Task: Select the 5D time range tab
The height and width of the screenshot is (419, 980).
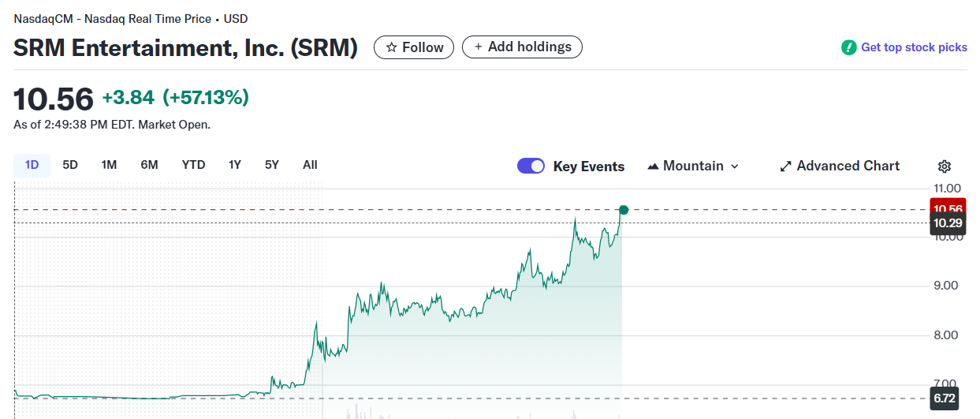Action: (70, 165)
